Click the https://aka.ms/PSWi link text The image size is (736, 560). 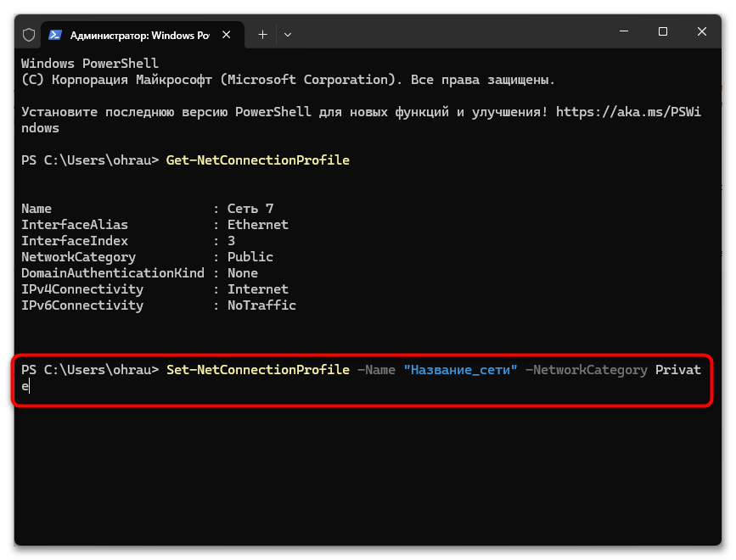628,112
